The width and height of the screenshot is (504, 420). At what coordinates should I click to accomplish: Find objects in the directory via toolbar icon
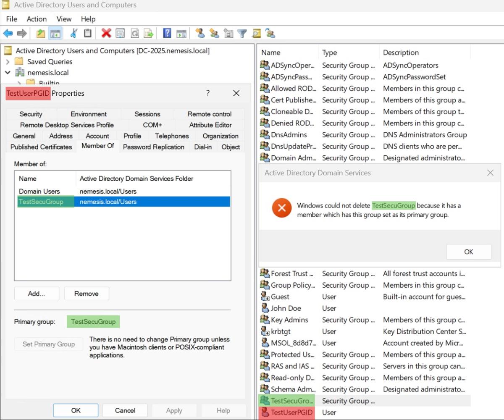point(256,33)
